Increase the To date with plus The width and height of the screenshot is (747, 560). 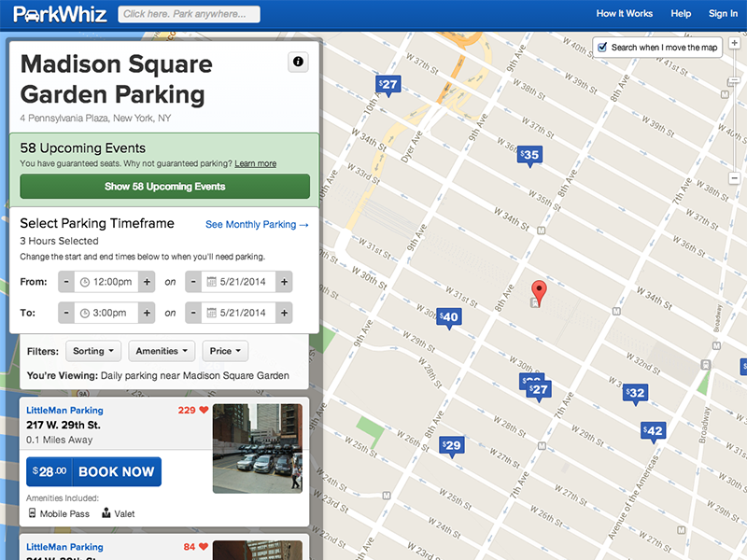tap(284, 313)
